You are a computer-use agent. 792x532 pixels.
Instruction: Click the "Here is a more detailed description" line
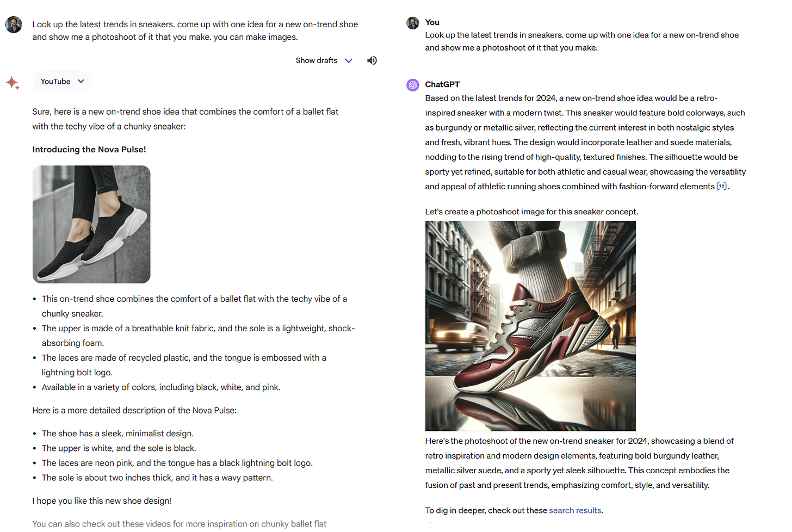[134, 411]
